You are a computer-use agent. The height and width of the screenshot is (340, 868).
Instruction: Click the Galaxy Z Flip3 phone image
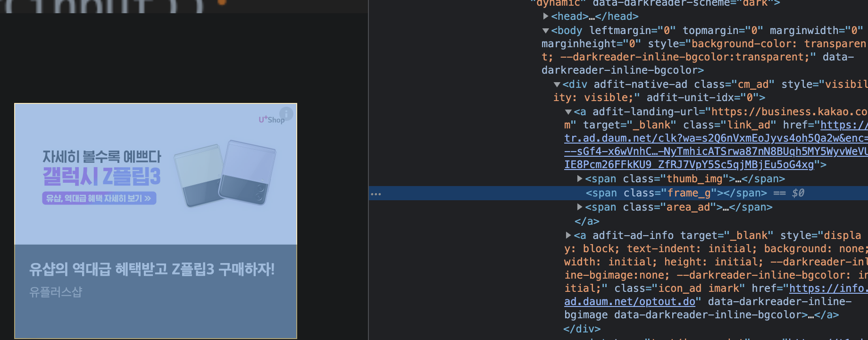pyautogui.click(x=225, y=173)
